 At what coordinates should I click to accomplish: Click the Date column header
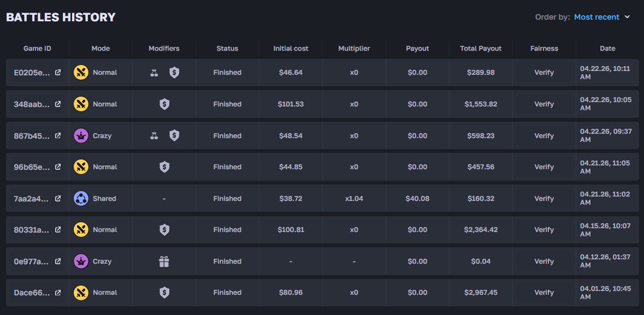[x=607, y=49]
